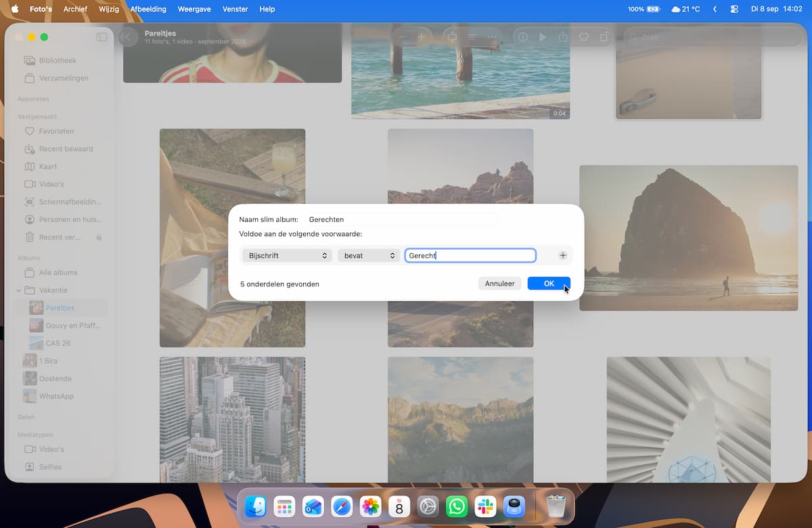This screenshot has height=528, width=812.
Task: Go back with the toolbar back arrow
Action: [x=129, y=37]
